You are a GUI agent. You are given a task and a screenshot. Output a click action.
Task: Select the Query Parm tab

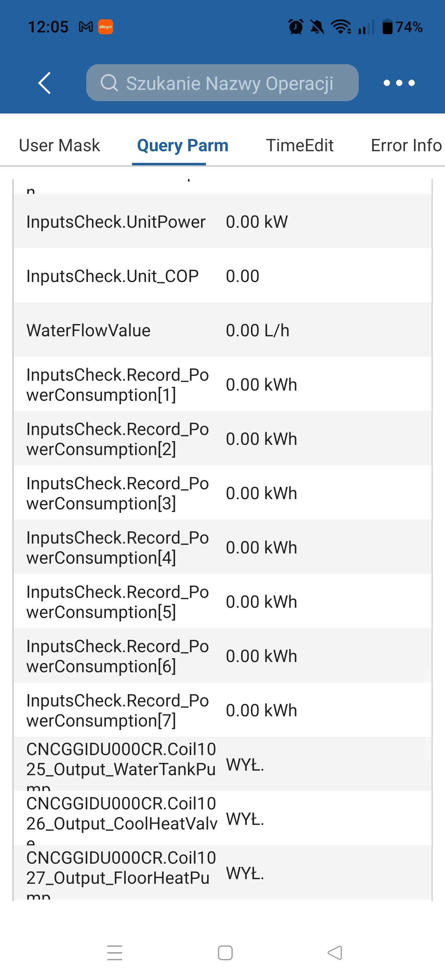182,145
